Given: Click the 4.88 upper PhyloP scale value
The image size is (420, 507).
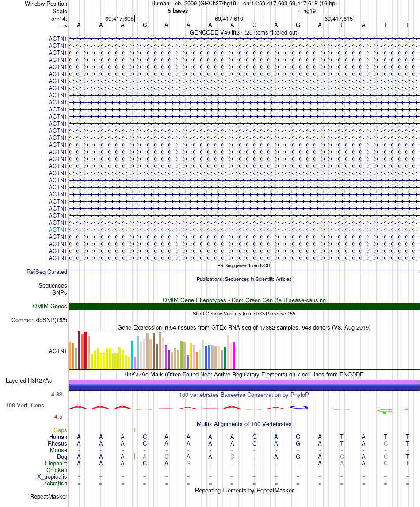Looking at the screenshot, I should (57, 395).
